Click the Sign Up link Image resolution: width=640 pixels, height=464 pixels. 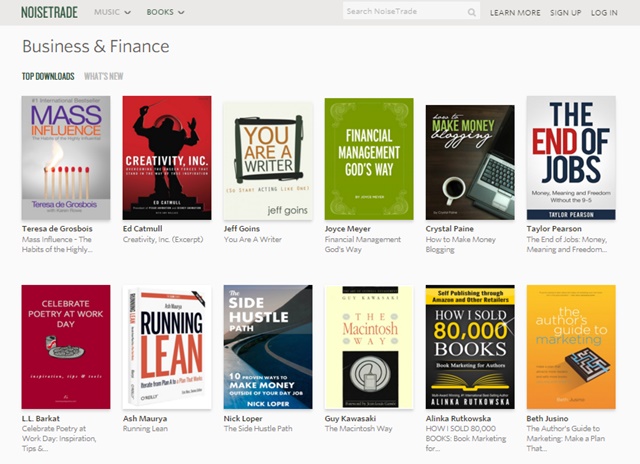pos(565,13)
